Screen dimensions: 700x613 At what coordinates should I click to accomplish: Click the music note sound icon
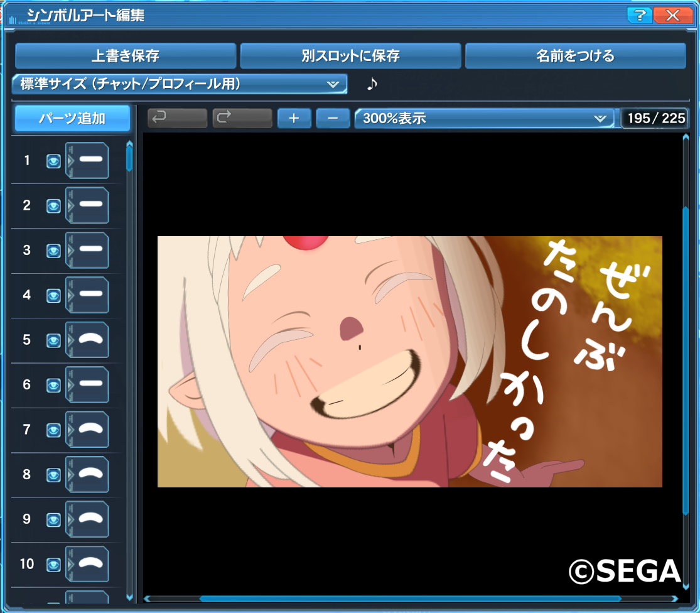pos(372,84)
